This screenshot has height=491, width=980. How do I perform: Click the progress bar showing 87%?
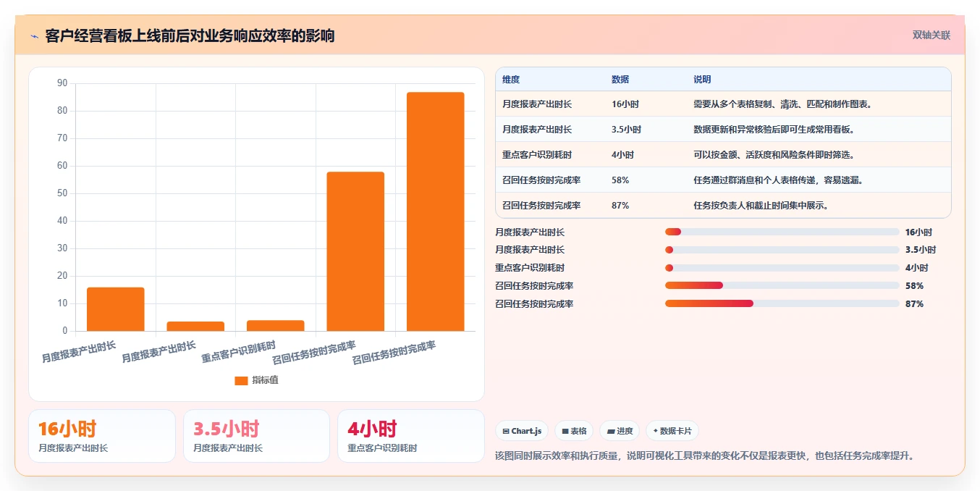coord(782,304)
